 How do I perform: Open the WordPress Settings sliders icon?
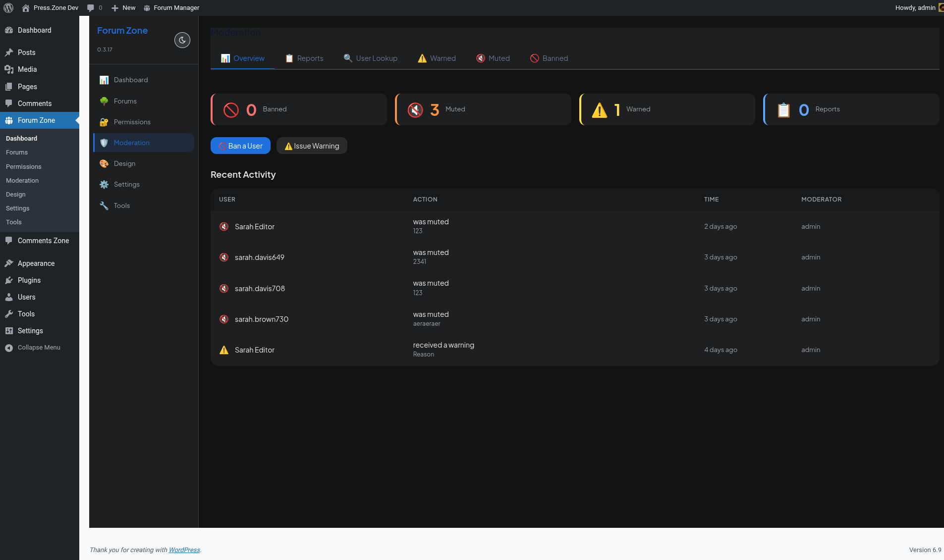point(9,331)
